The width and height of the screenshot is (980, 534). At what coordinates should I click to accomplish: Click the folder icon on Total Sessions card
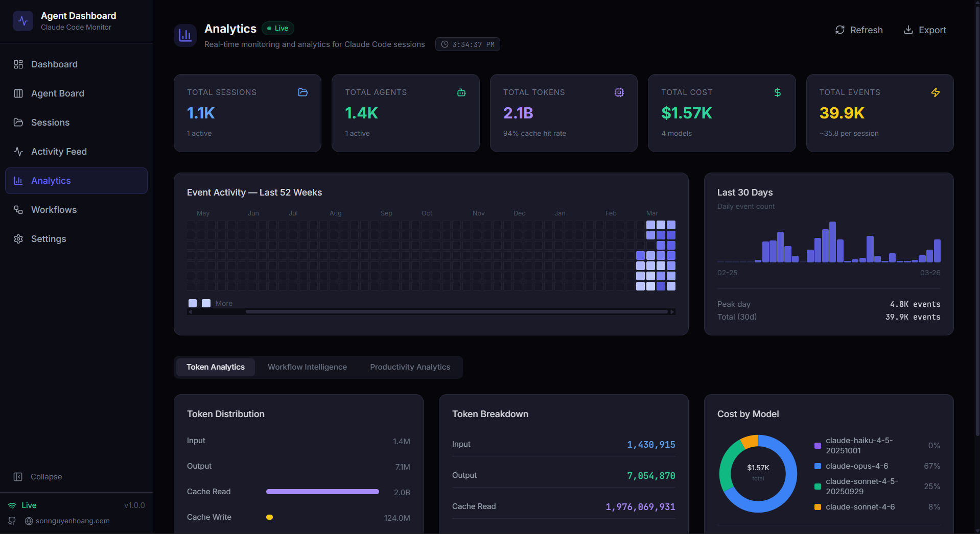(302, 92)
